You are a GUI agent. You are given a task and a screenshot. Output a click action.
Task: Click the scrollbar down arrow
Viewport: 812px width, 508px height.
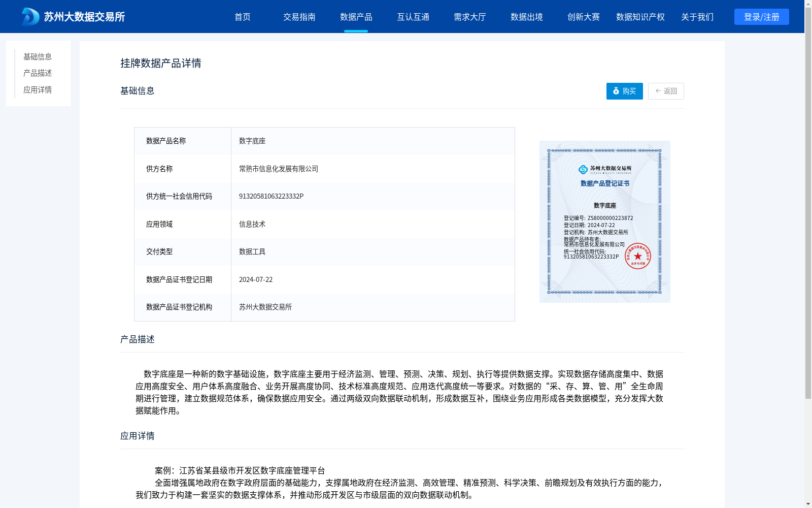[808, 504]
